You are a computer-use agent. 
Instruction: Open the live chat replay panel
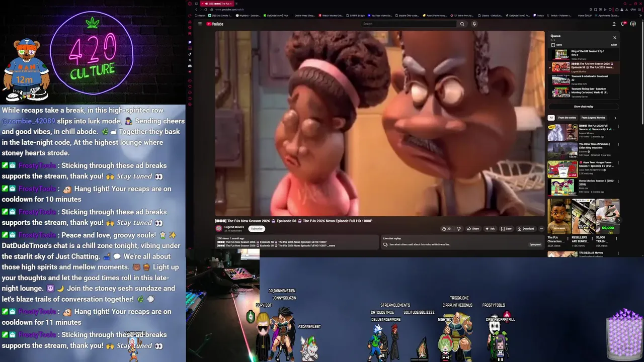click(x=535, y=245)
